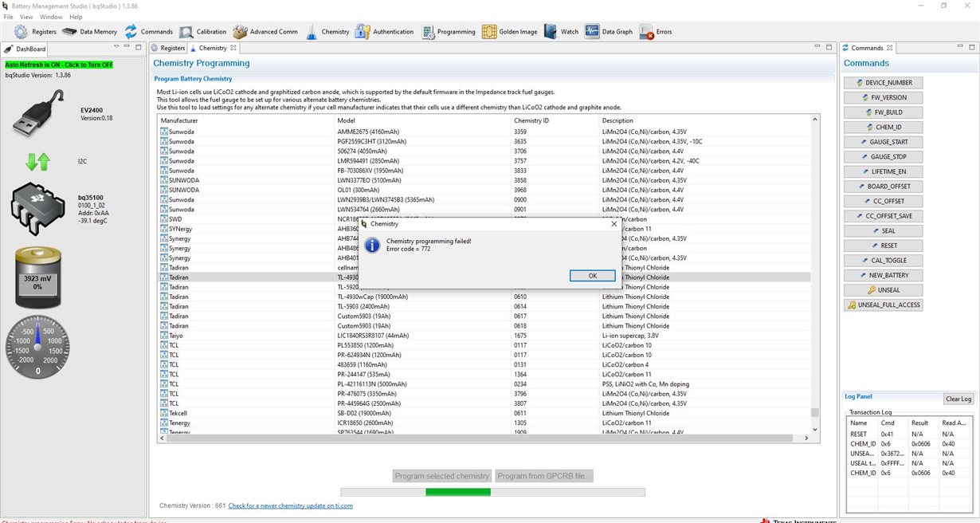Turn off Auto Refresh banner
This screenshot has width=980, height=523.
tap(59, 65)
